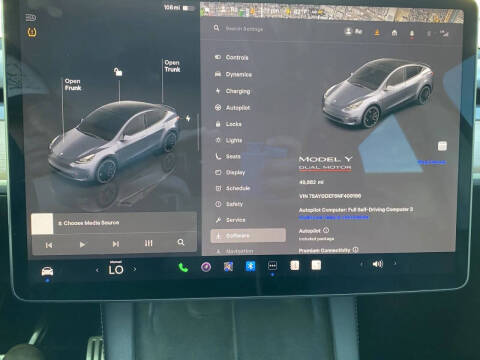Select Autopilot in the settings list
Screen dimensions: 480x360
point(233,108)
